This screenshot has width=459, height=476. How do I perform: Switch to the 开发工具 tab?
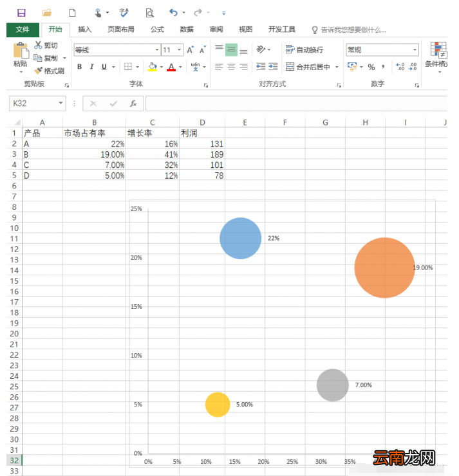pyautogui.click(x=281, y=30)
